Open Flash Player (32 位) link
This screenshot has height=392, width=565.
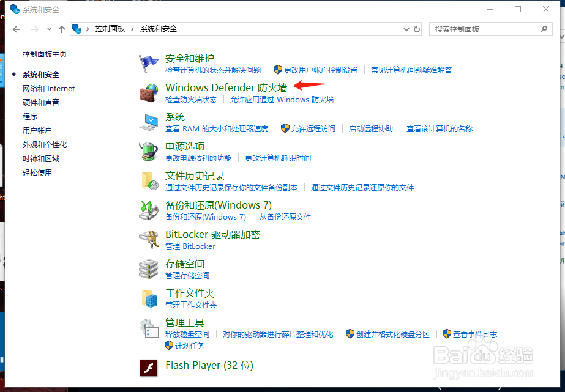pos(209,365)
